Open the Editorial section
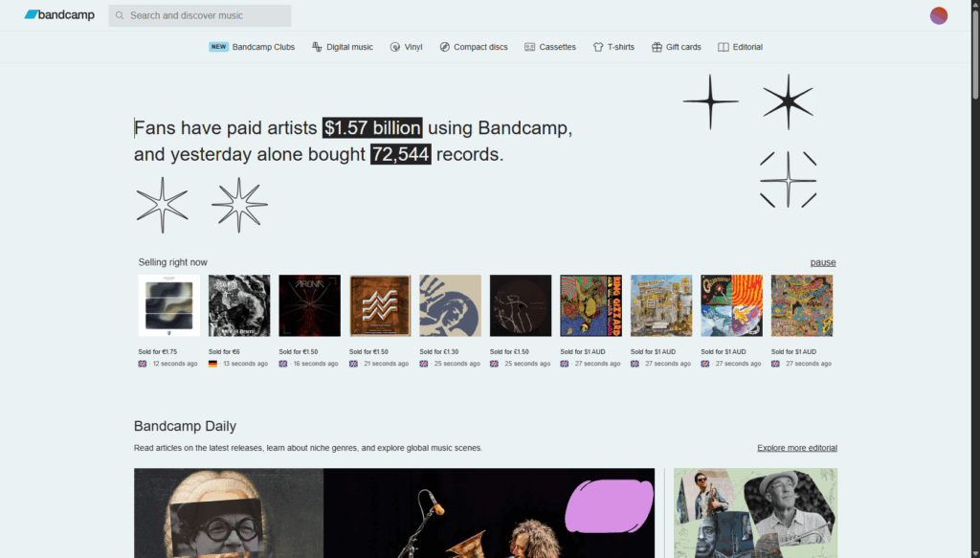Viewport: 980px width, 558px height. pos(747,47)
